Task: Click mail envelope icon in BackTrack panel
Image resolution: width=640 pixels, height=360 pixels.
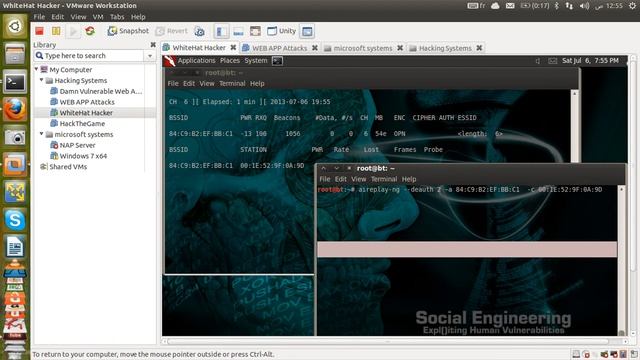Action: [x=553, y=61]
